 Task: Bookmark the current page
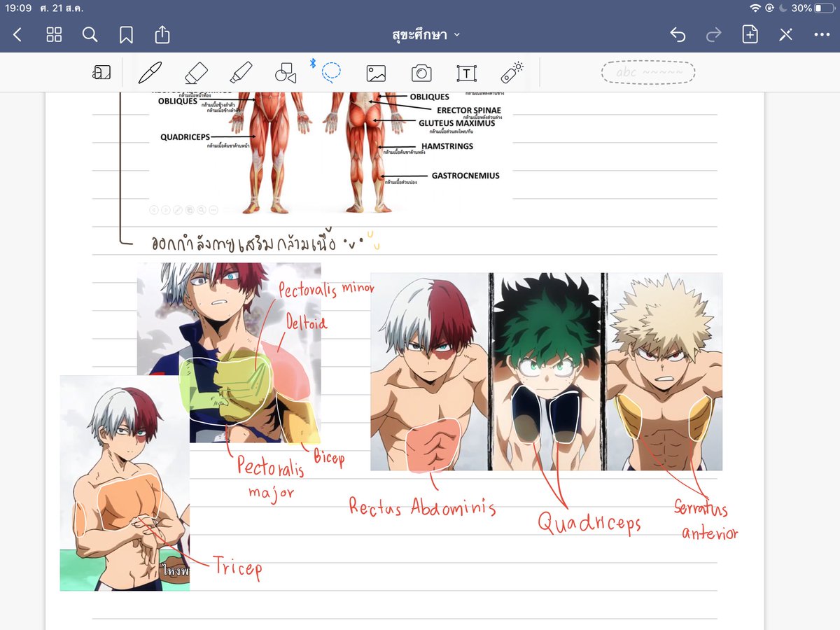(126, 35)
